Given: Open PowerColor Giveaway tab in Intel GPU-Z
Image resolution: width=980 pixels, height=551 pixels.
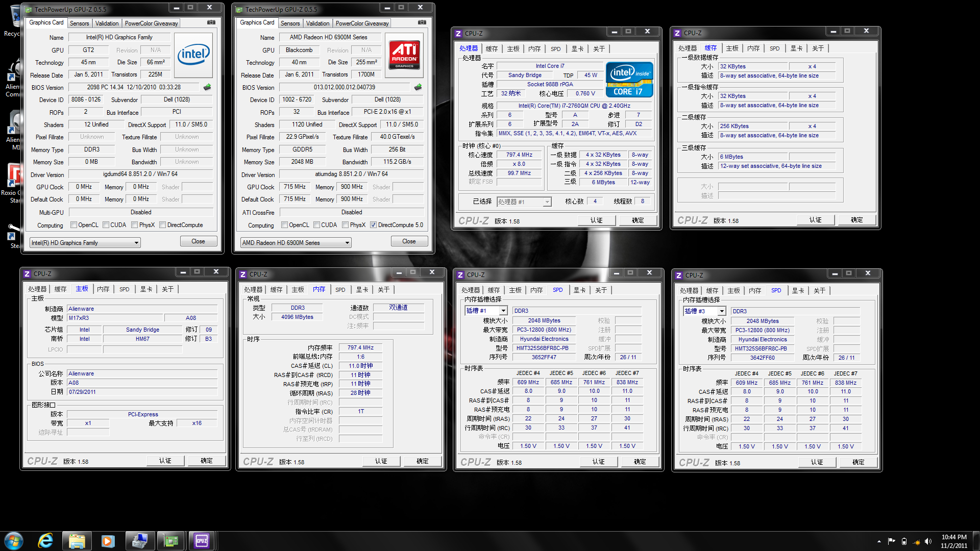Looking at the screenshot, I should coord(152,23).
